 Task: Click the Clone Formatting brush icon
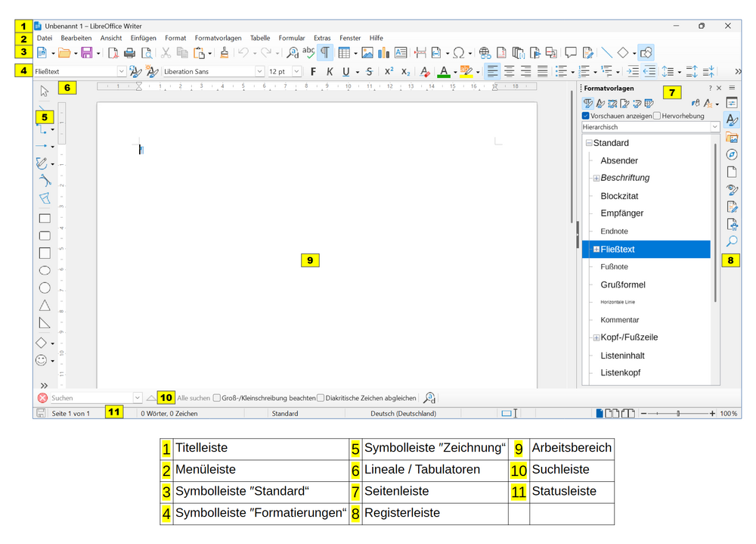225,53
